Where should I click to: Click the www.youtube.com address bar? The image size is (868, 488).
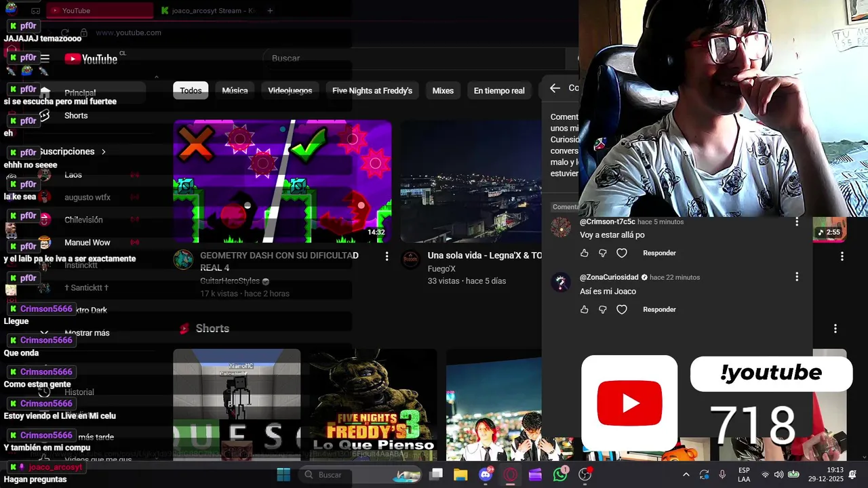point(129,33)
